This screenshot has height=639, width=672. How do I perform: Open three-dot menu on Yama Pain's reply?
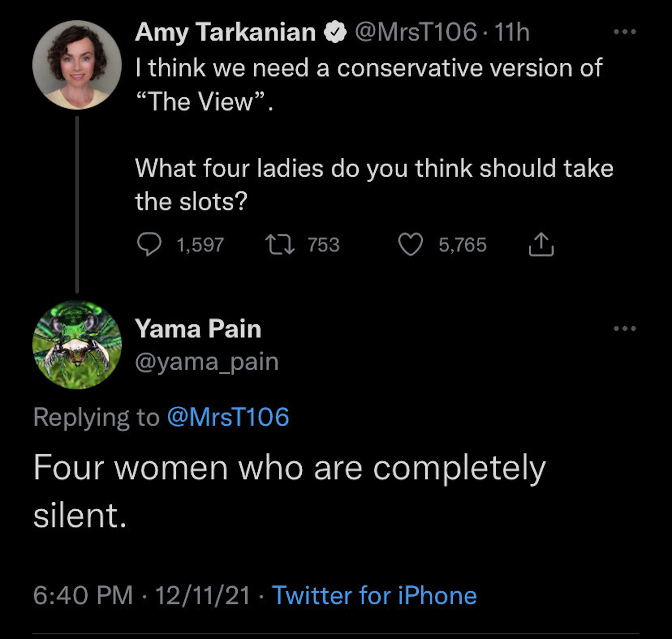pos(624,328)
